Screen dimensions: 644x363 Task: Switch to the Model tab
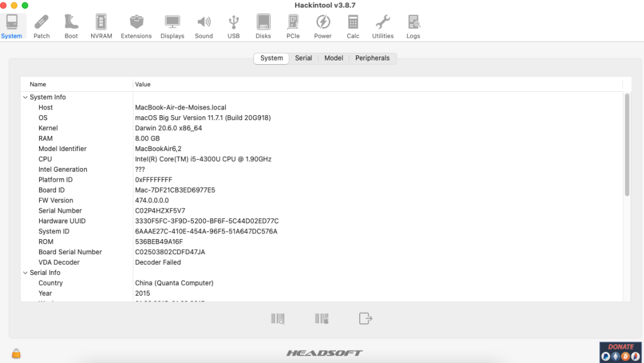pyautogui.click(x=333, y=59)
